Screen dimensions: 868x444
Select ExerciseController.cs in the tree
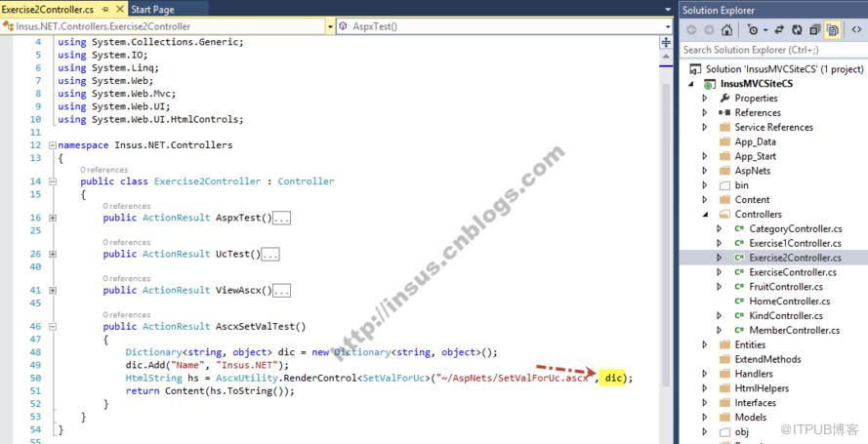793,272
